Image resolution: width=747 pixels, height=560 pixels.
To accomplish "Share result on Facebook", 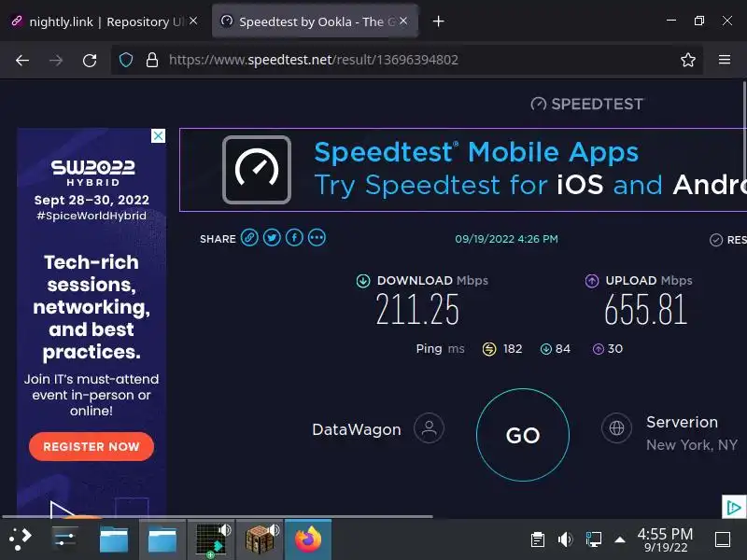I will (x=294, y=237).
